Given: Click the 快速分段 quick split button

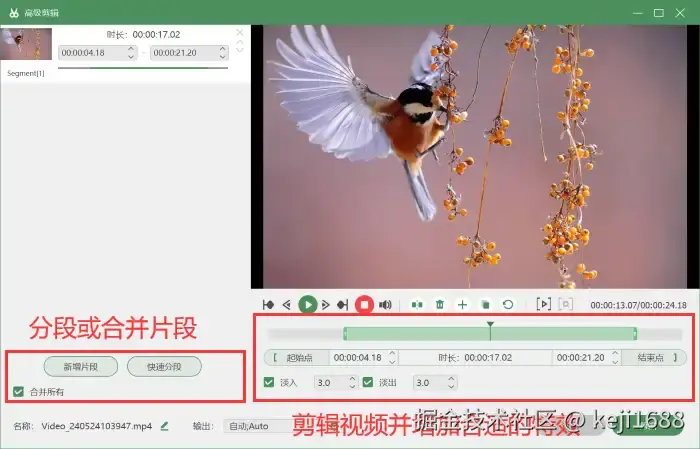Looking at the screenshot, I should (164, 367).
